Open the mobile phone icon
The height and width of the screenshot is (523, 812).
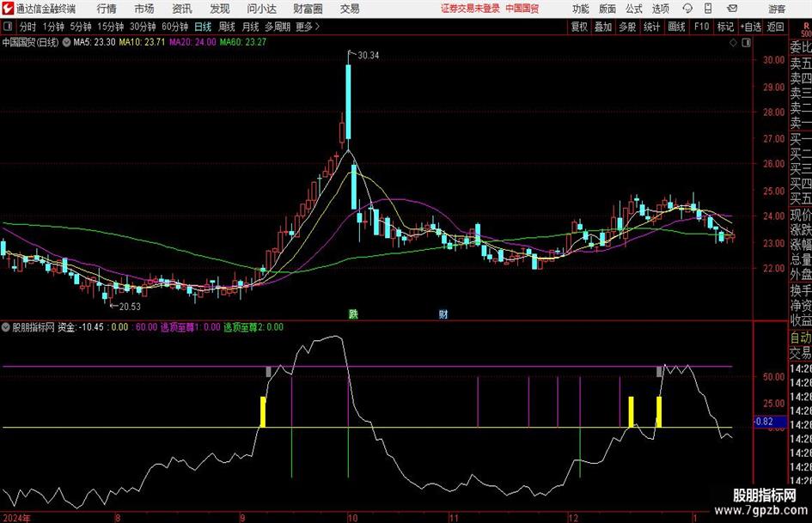708,9
